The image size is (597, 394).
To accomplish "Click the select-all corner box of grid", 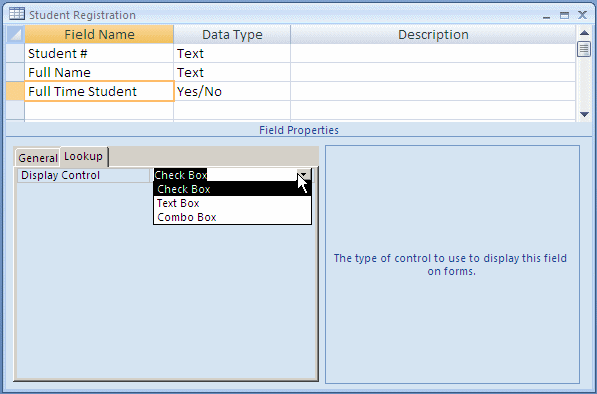I will [15, 34].
